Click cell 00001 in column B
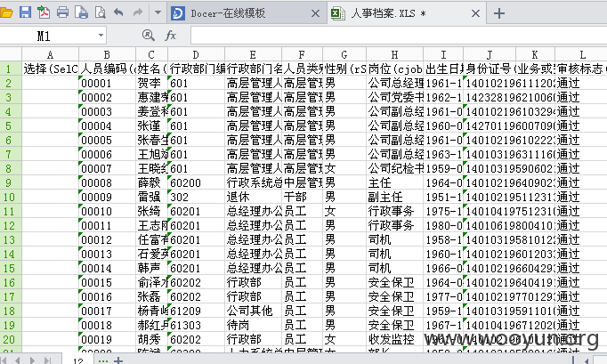 (x=107, y=84)
